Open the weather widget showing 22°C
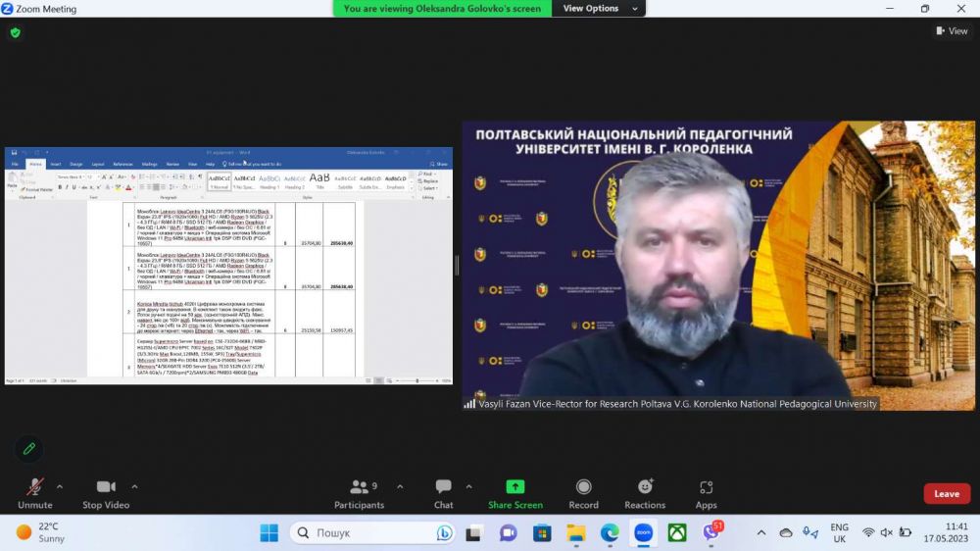This screenshot has height=551, width=980. point(41,532)
